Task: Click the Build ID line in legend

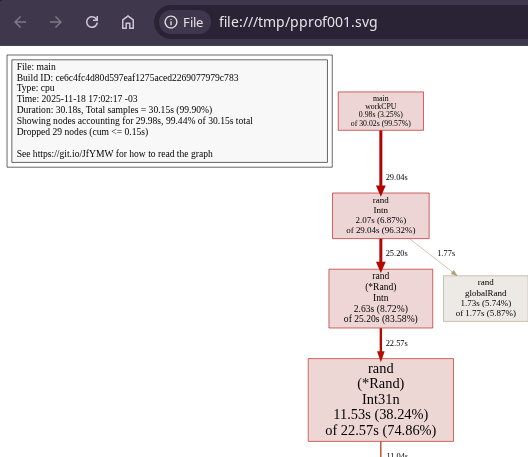Action: (x=128, y=77)
